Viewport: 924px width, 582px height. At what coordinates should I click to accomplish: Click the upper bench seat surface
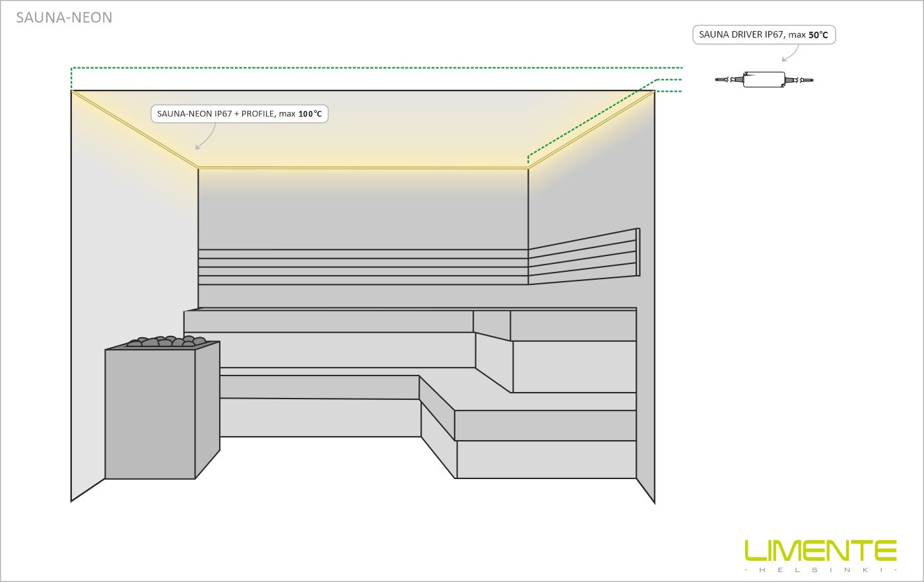point(330,321)
